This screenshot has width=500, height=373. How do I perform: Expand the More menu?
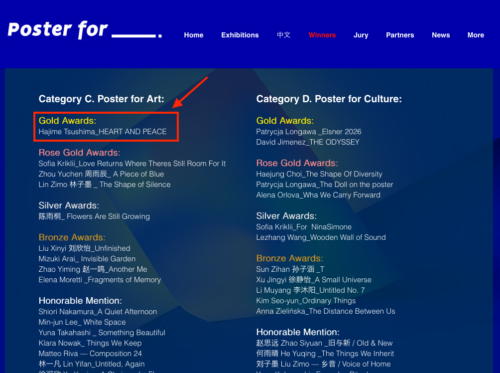tap(476, 35)
